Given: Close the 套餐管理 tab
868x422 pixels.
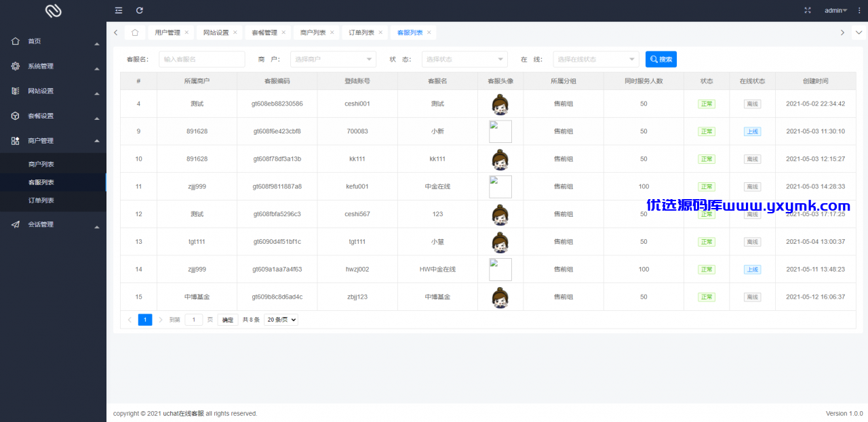Looking at the screenshot, I should point(283,32).
